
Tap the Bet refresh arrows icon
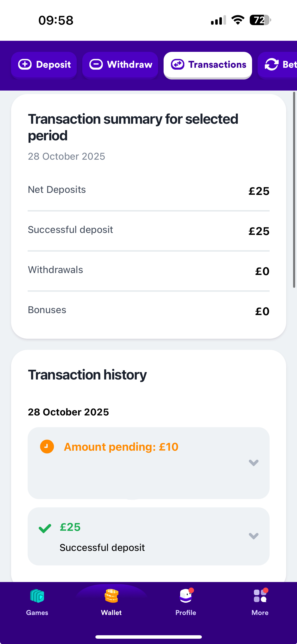pos(271,65)
